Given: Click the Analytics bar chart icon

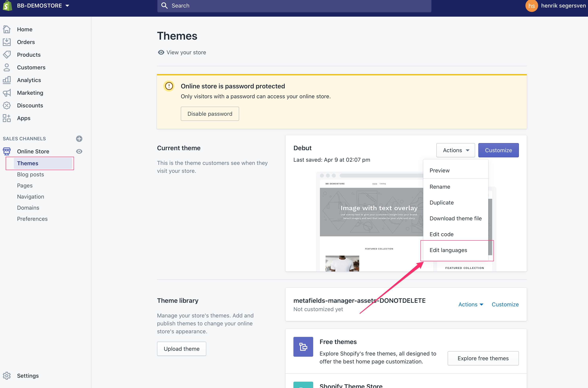Looking at the screenshot, I should click(x=7, y=80).
